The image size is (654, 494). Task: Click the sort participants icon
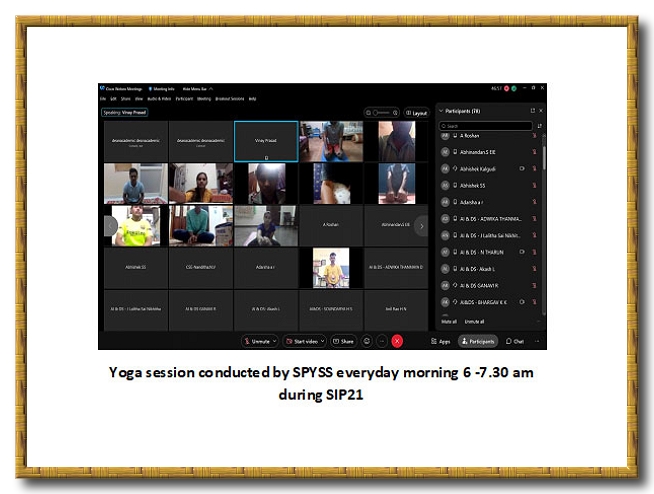click(540, 126)
